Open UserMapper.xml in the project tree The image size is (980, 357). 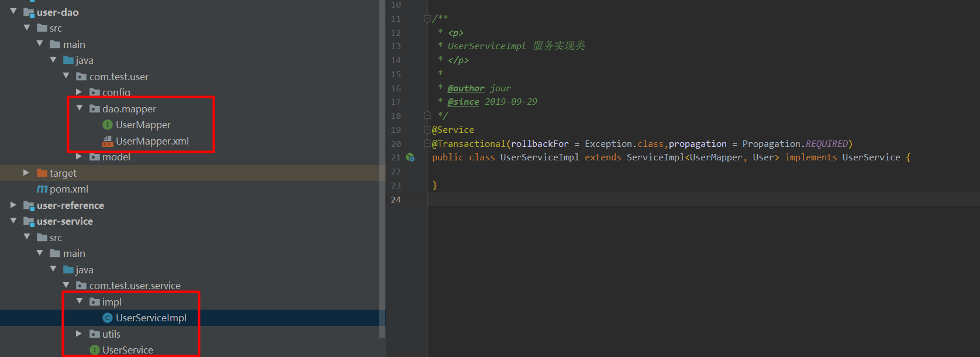(152, 141)
